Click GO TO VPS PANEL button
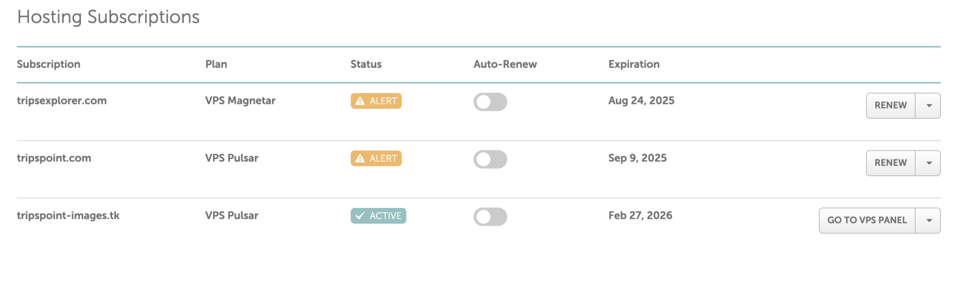This screenshot has height=288, width=980. (x=867, y=221)
